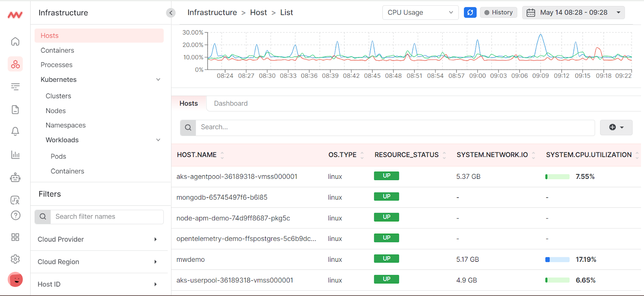
Task: Open host node-apm-demo-74d9ff8687-pkg5c
Action: pos(233,218)
